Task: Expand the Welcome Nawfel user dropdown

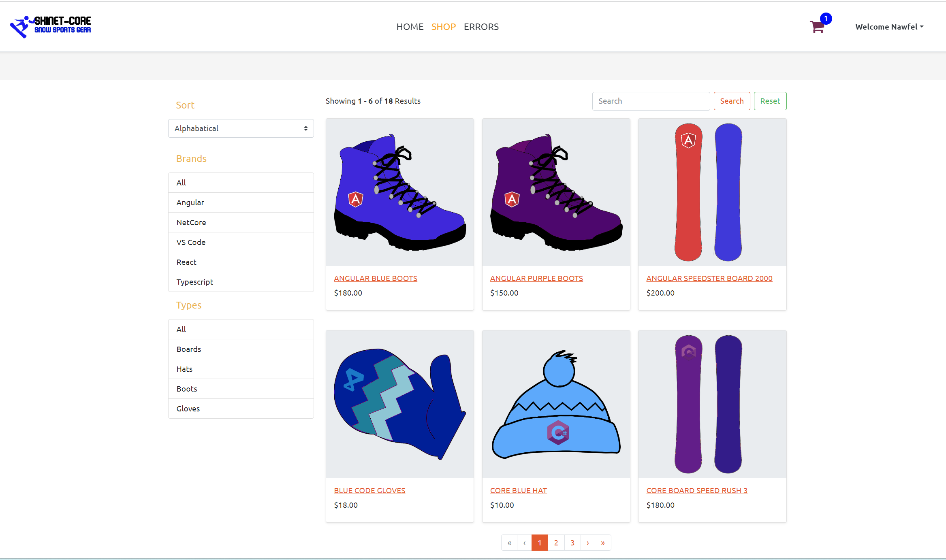Action: pos(889,27)
